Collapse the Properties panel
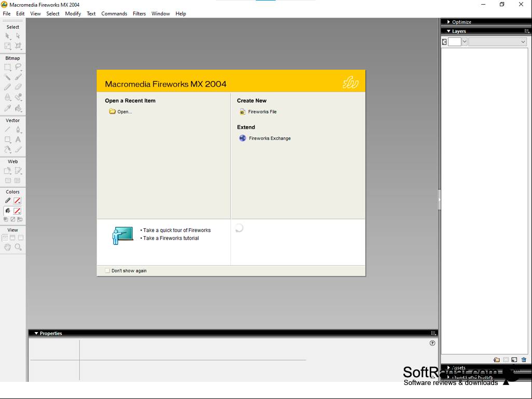Viewport: 532px width, 399px height. pyautogui.click(x=36, y=334)
